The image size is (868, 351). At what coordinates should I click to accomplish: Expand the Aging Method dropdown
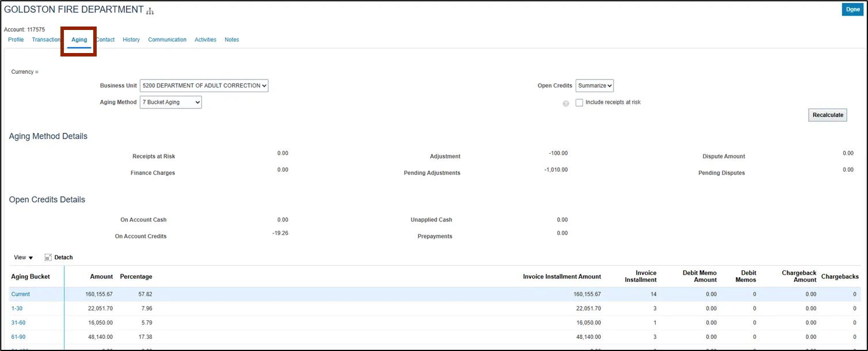(x=170, y=103)
